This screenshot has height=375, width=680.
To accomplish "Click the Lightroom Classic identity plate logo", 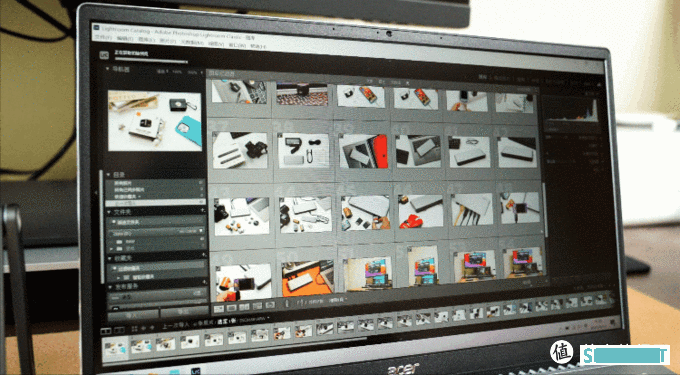I will click(x=104, y=55).
